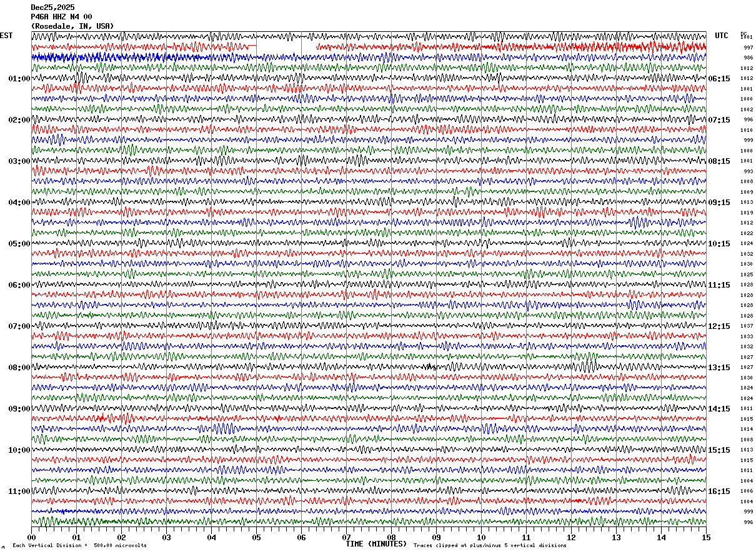Click the 06:15 UTC time label

click(719, 79)
